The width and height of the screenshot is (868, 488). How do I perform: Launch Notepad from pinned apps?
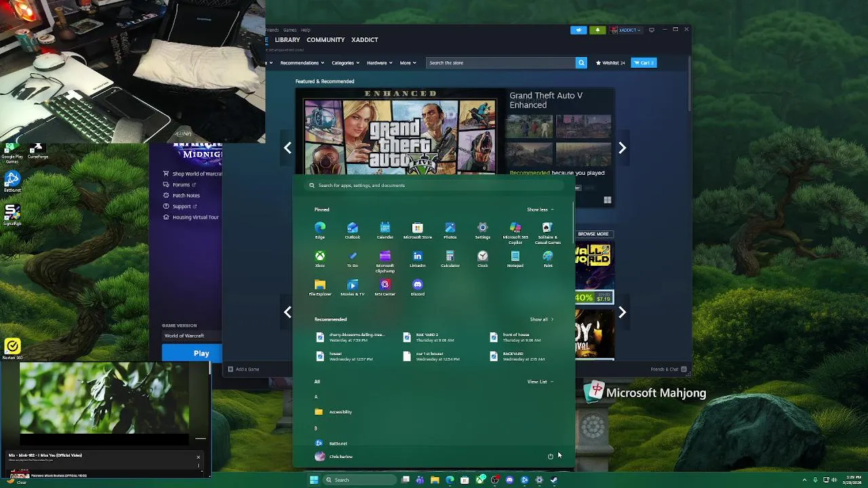(515, 258)
